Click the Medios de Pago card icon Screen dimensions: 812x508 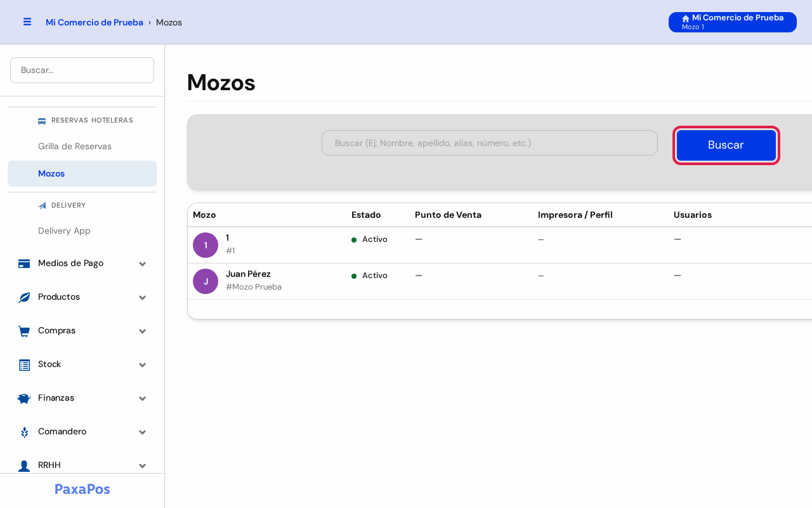(x=24, y=264)
